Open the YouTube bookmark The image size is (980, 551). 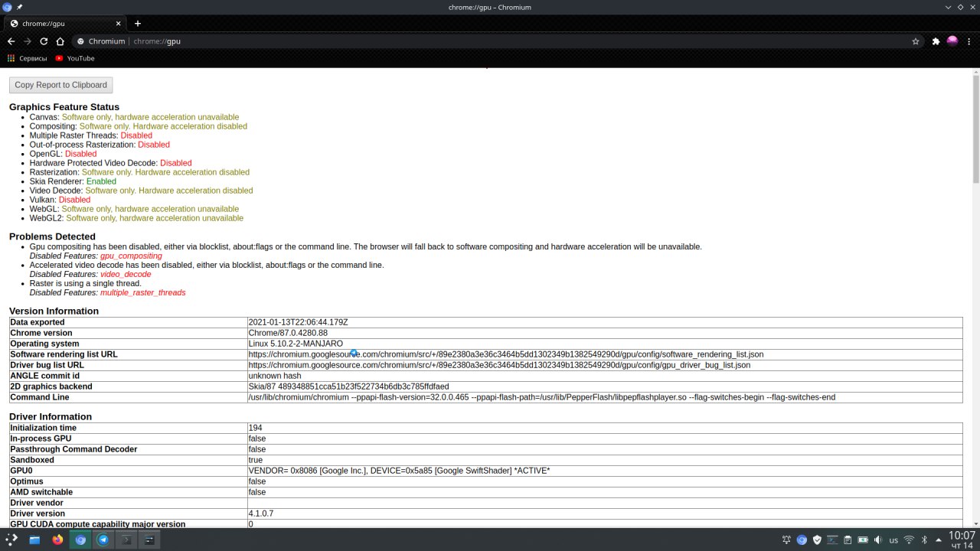[75, 58]
